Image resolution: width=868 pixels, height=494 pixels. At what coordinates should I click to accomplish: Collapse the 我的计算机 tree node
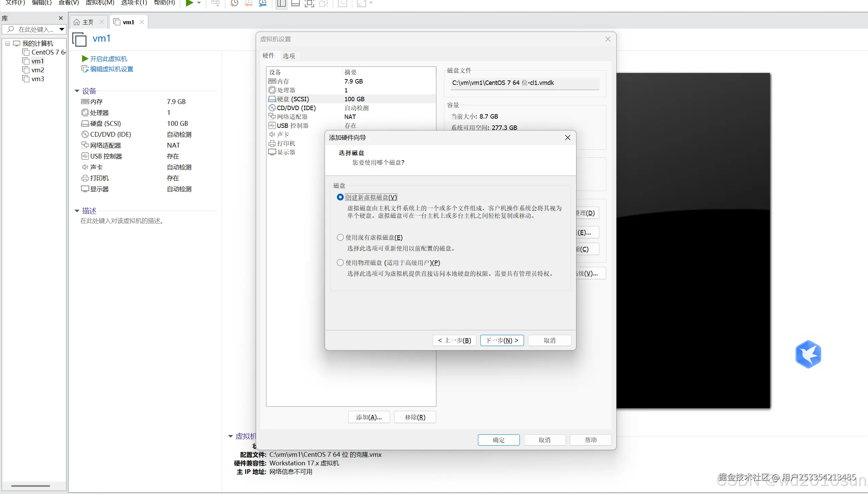click(7, 44)
